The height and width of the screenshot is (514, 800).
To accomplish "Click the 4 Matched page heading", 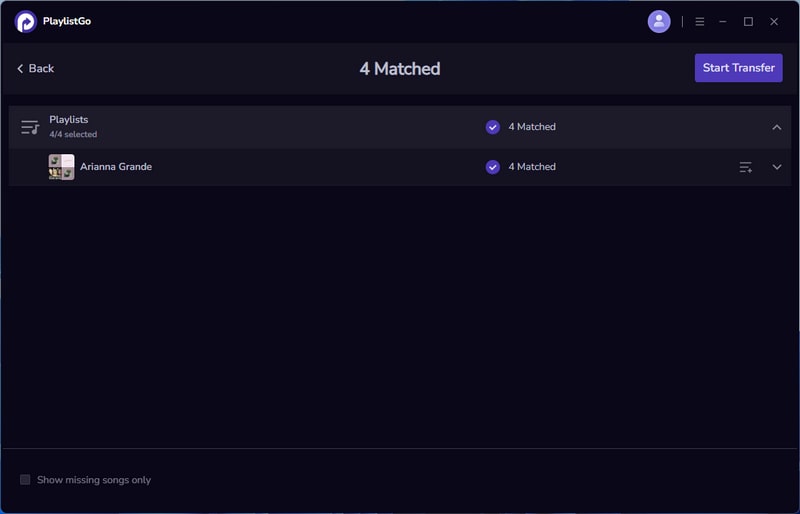I will 400,69.
